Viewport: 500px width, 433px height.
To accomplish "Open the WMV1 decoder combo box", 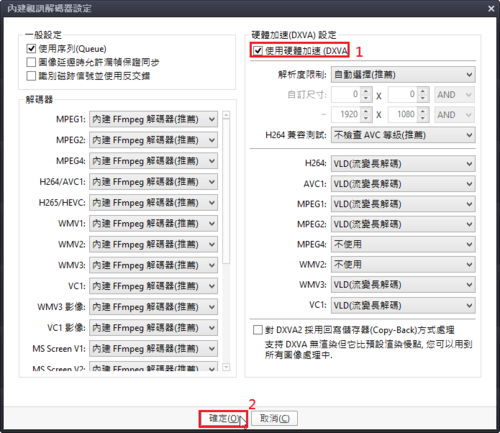I will [x=153, y=223].
